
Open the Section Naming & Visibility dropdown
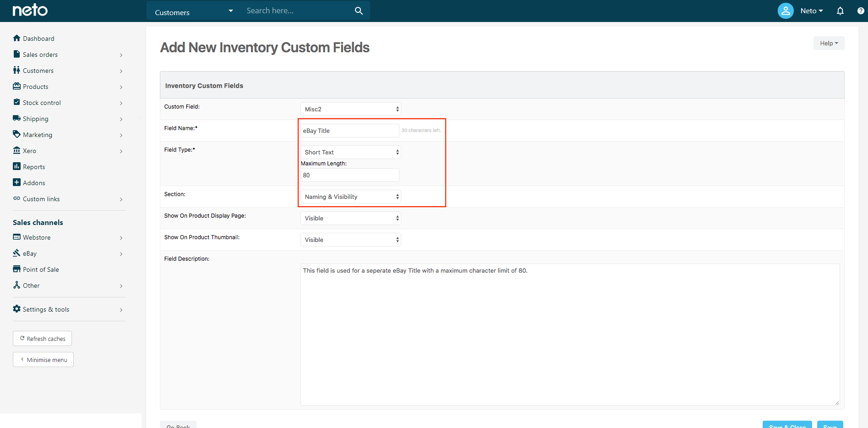(351, 197)
